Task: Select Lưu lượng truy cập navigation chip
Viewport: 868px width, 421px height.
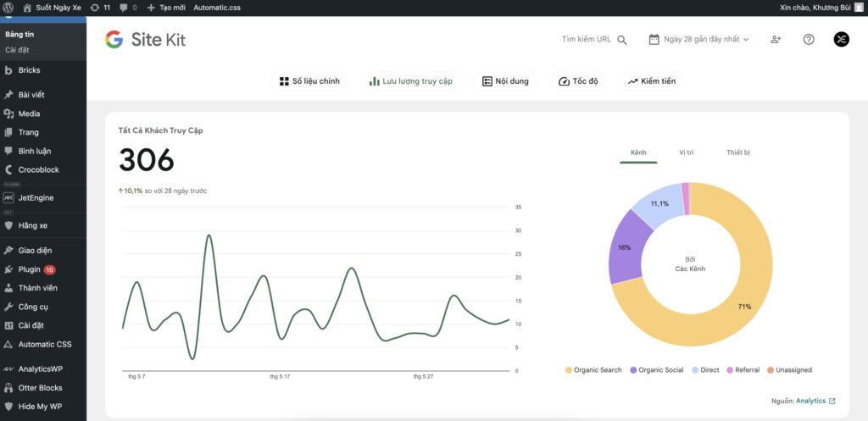Action: pos(411,81)
